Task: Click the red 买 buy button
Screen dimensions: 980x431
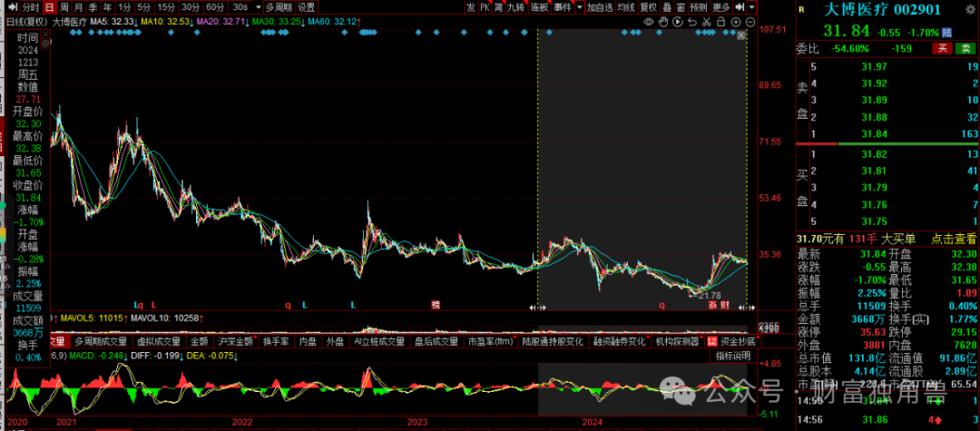Action: [944, 48]
